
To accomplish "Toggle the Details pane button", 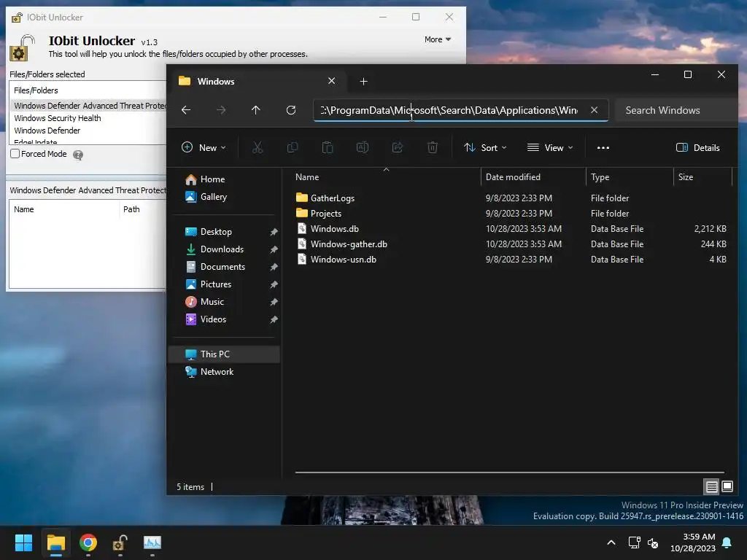I will click(x=698, y=147).
